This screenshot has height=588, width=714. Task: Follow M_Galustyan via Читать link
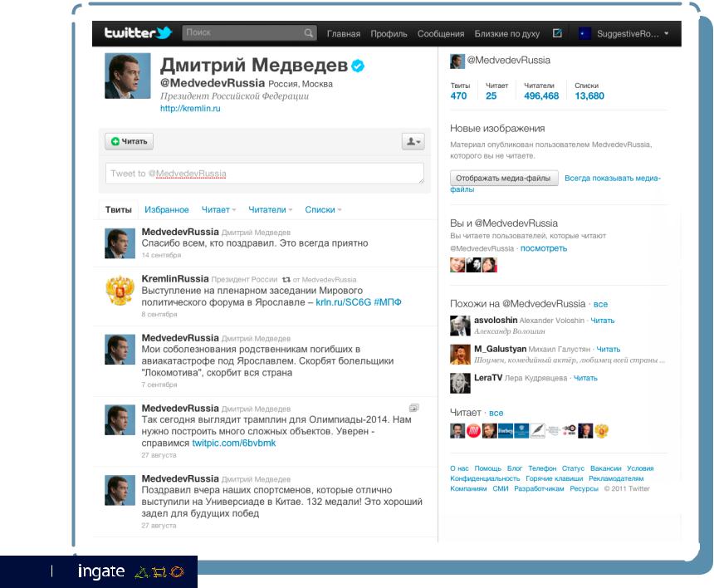pos(609,350)
